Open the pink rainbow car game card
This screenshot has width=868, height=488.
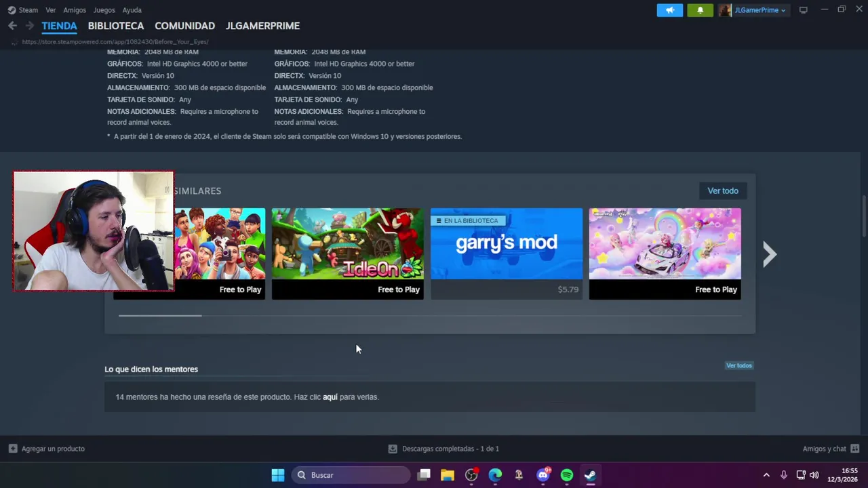click(665, 253)
